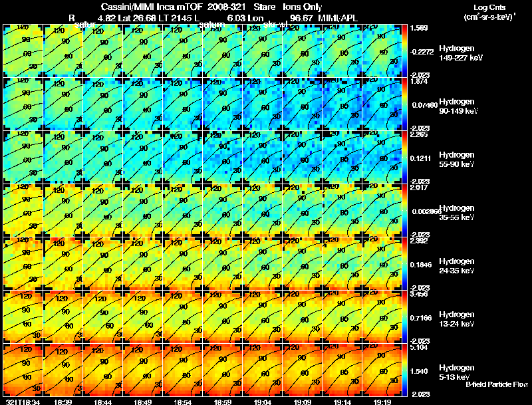The image size is (532, 405).
Task: Click the Hydrogen 149-227 keV row label
Action: (460, 53)
